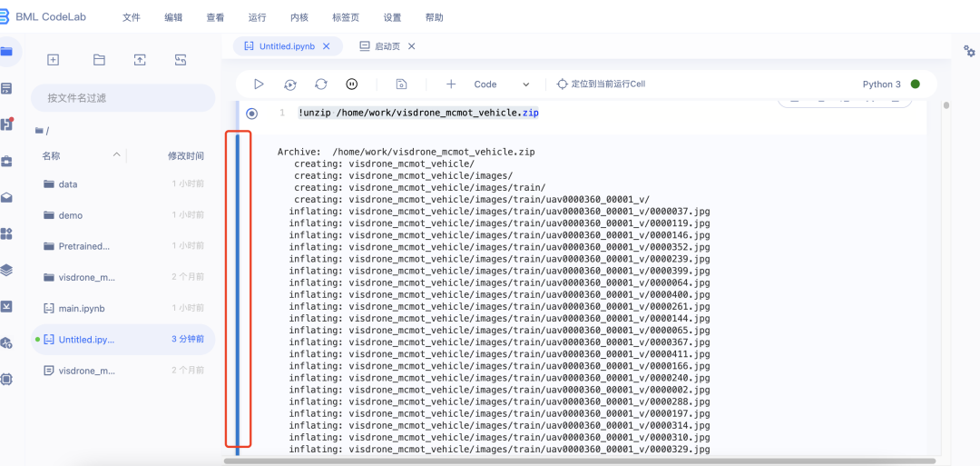980x466 pixels.
Task: Create a new launcher with plus icon
Action: click(x=54, y=60)
